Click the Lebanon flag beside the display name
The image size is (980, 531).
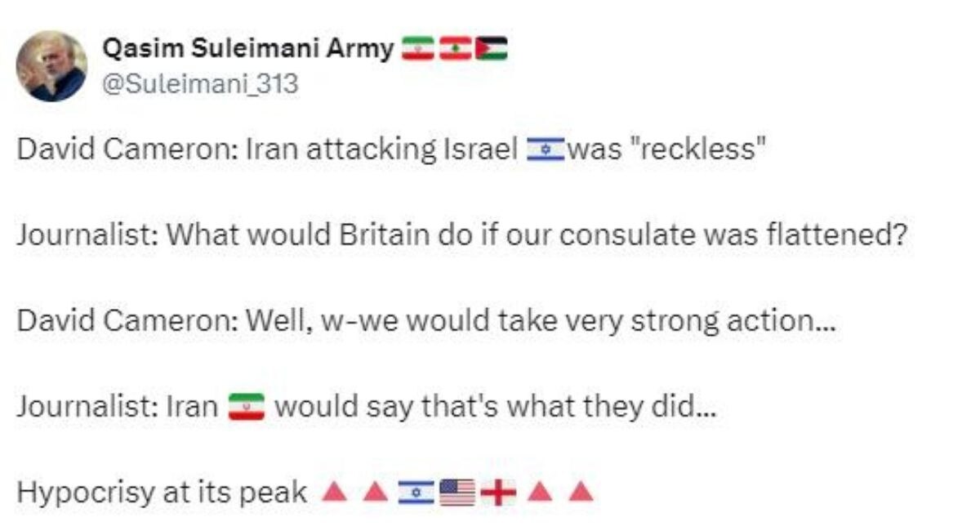pos(455,50)
